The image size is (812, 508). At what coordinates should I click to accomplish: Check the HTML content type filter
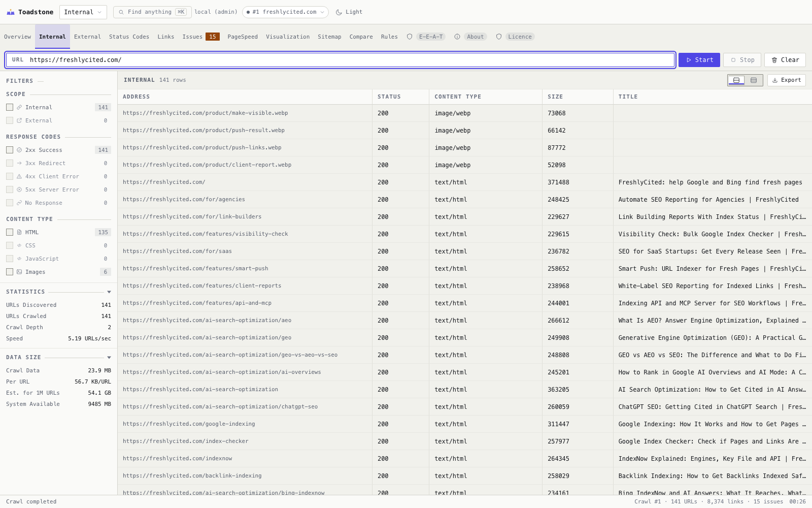[10, 232]
